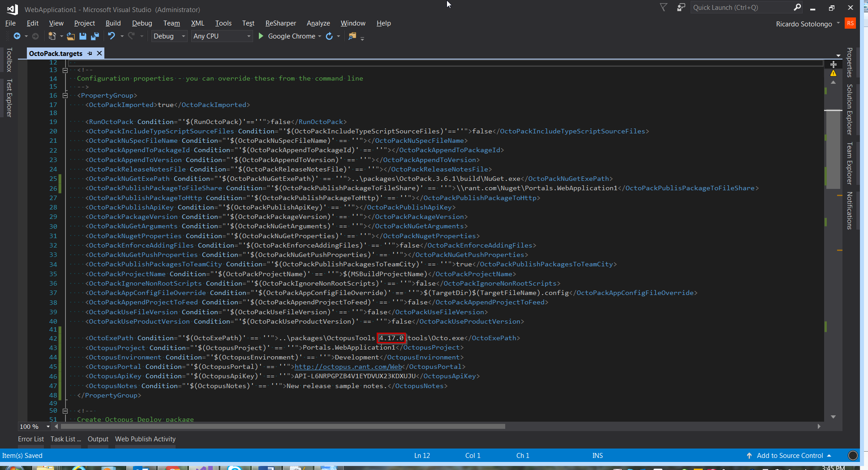Click the background tasks circle in status bar
This screenshot has width=868, height=470.
853,456
